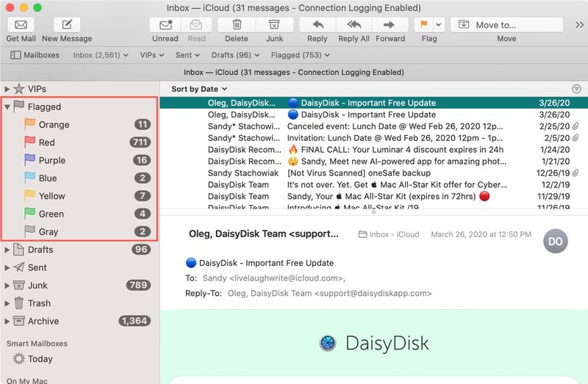Compose with the New Message icon
The image size is (588, 384).
(67, 25)
